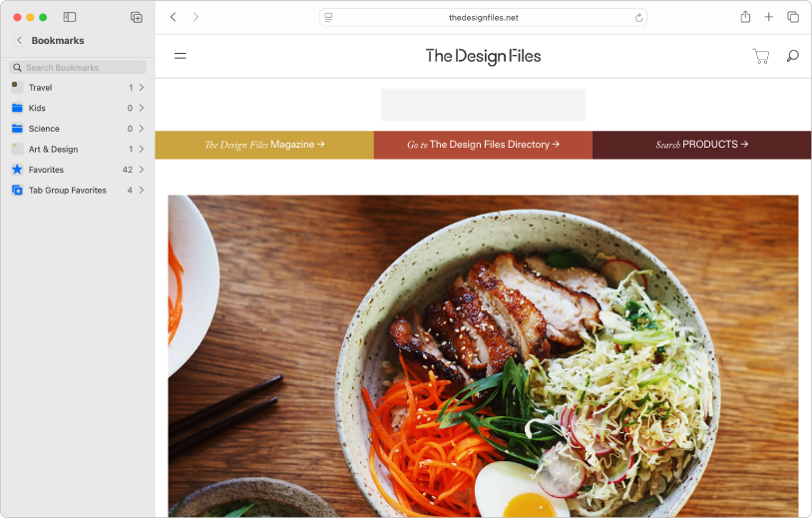Image resolution: width=812 pixels, height=521 pixels.
Task: Expand the Tab Group Favorites chevron
Action: click(142, 191)
